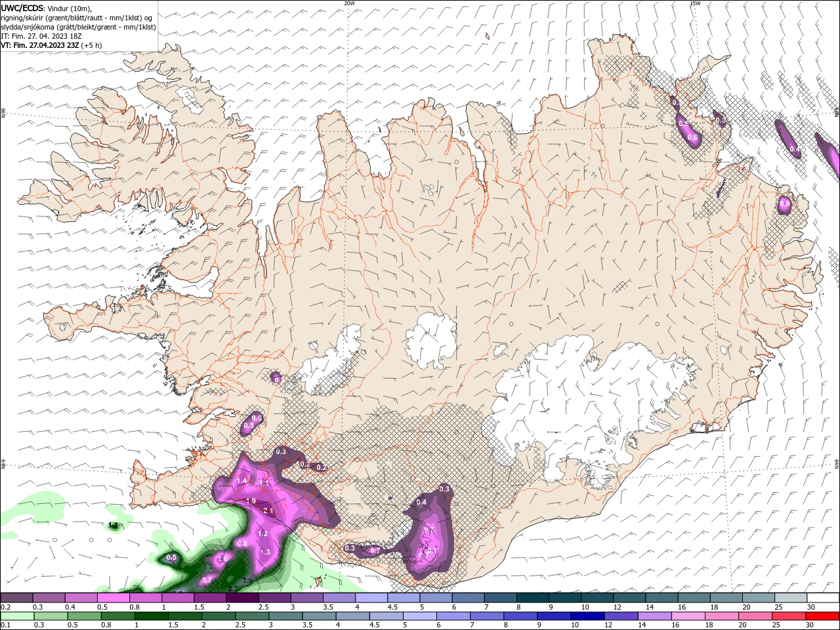The height and width of the screenshot is (630, 840).
Task: Click the 1.4 snowfall value on the map
Action: click(241, 481)
